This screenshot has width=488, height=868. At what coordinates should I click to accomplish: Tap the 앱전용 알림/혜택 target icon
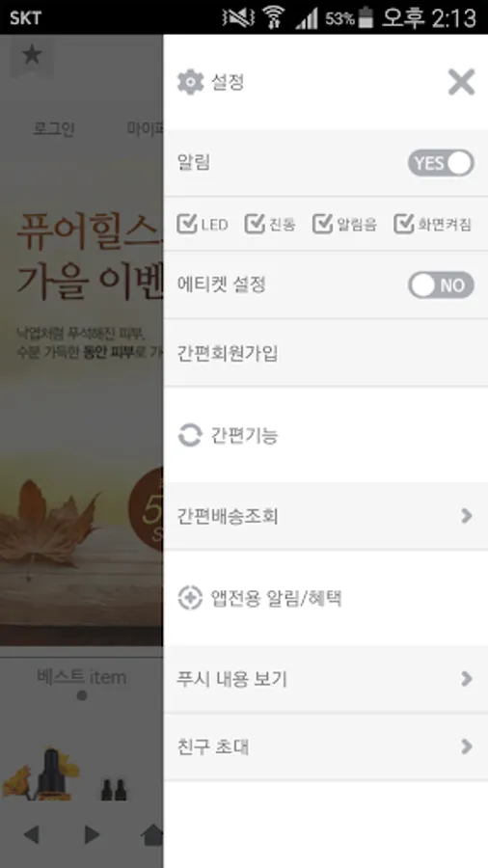pos(190,598)
